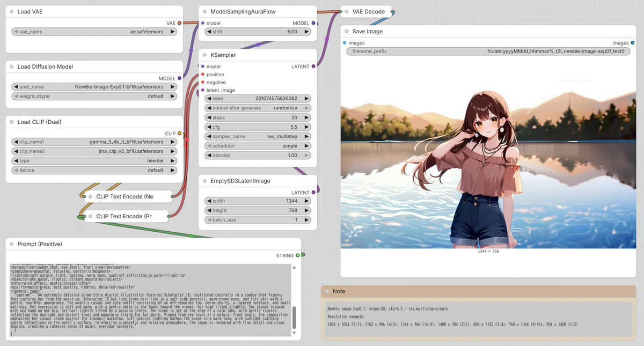
Task: Select the EmptySD3LatentImage node title
Action: [240, 181]
